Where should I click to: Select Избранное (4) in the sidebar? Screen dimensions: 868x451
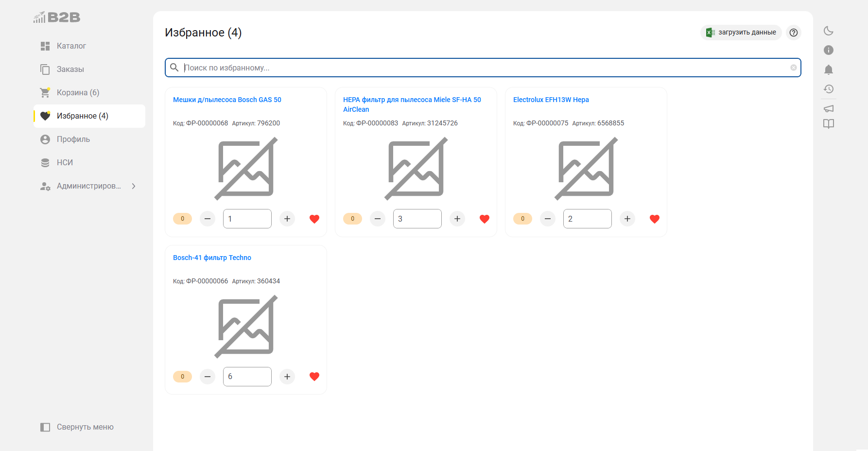(89, 116)
